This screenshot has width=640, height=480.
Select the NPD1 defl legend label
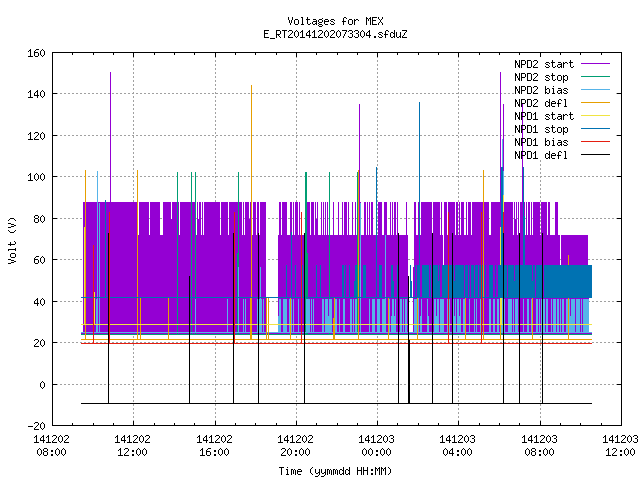pos(541,156)
